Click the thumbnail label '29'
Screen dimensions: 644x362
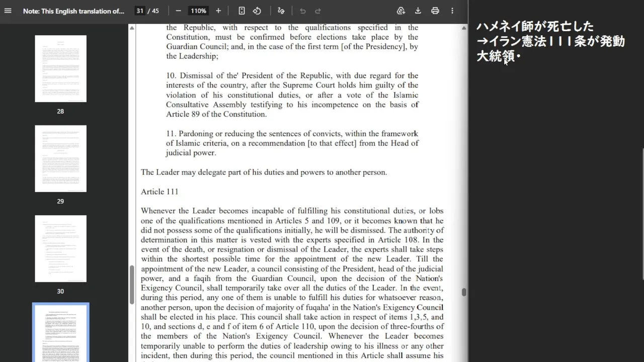[60, 201]
